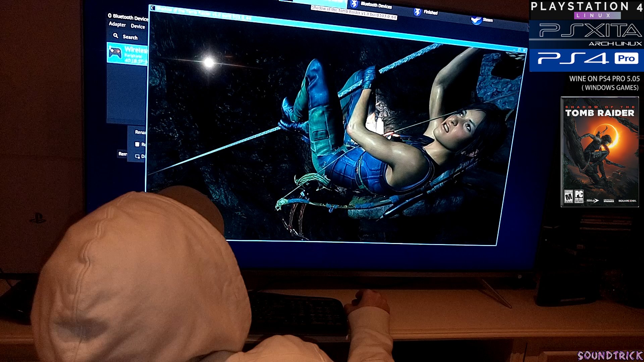Click the magnifier Search icon

(116, 36)
